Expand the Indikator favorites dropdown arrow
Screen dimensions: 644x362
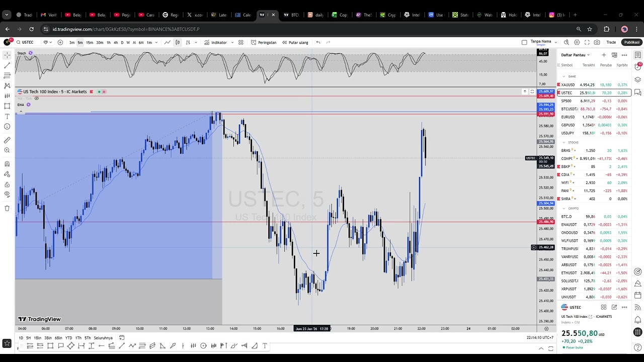[x=231, y=42]
